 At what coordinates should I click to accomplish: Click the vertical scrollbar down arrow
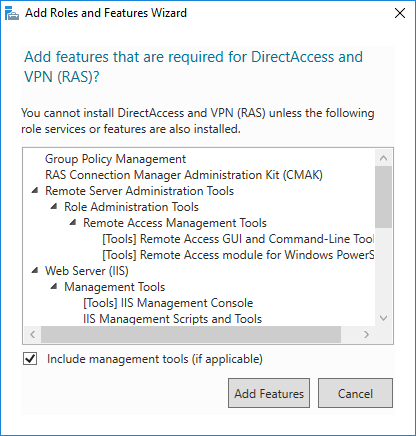[383, 318]
